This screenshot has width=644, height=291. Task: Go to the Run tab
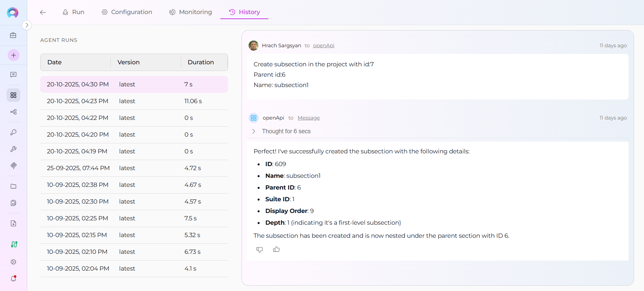click(73, 12)
